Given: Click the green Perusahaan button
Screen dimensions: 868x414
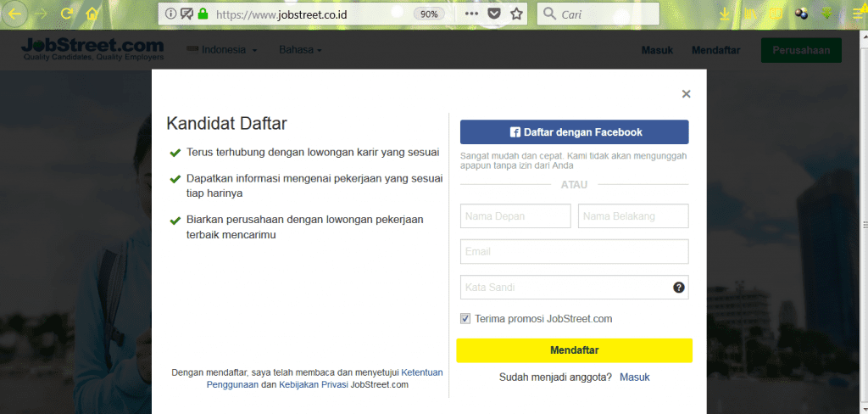Looking at the screenshot, I should (x=801, y=50).
